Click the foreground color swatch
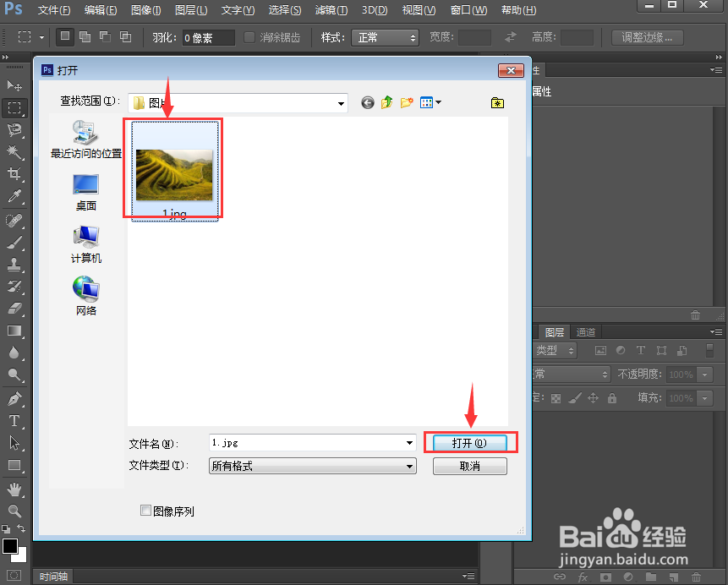 [10, 546]
